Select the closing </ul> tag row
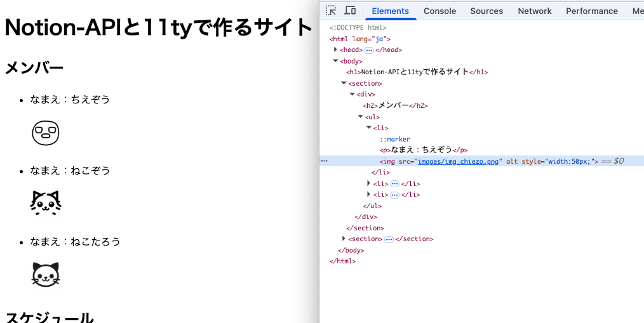The height and width of the screenshot is (323, 644). 372,206
